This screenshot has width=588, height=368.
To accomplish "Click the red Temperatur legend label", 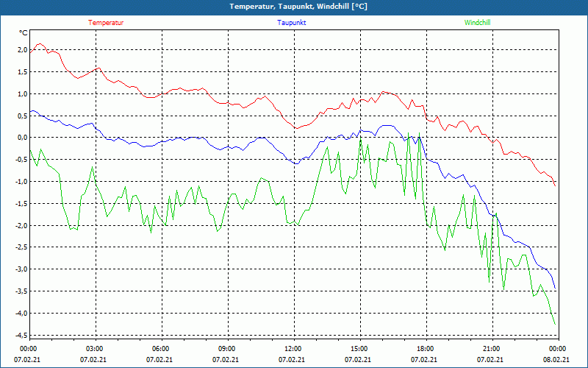I will [106, 23].
